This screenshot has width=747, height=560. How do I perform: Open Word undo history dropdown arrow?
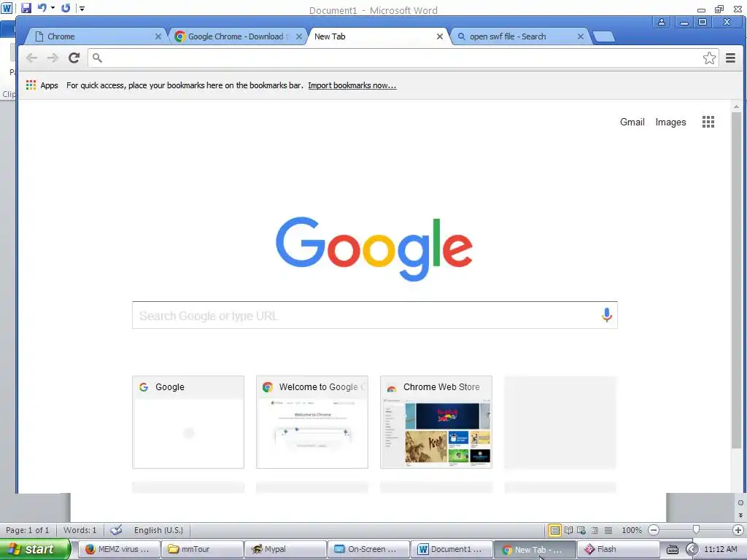click(53, 7)
